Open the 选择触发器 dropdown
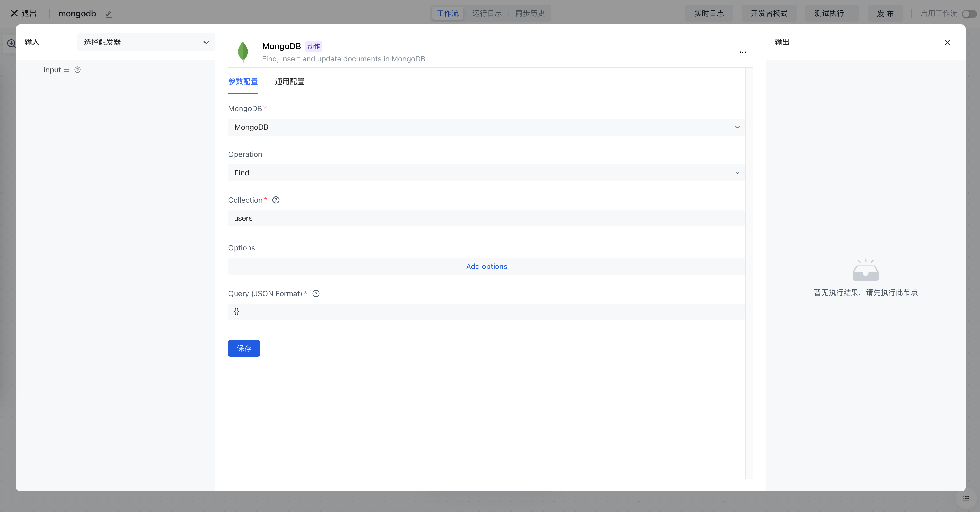 [146, 42]
